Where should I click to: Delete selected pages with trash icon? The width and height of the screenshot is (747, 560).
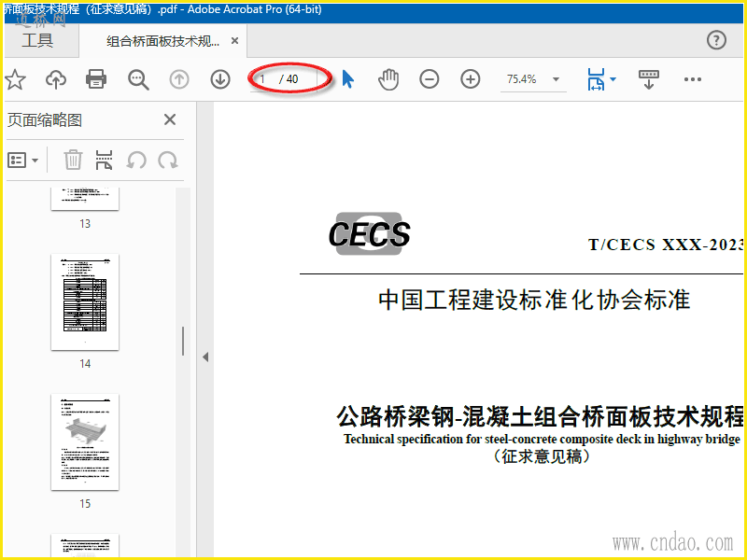click(x=73, y=160)
